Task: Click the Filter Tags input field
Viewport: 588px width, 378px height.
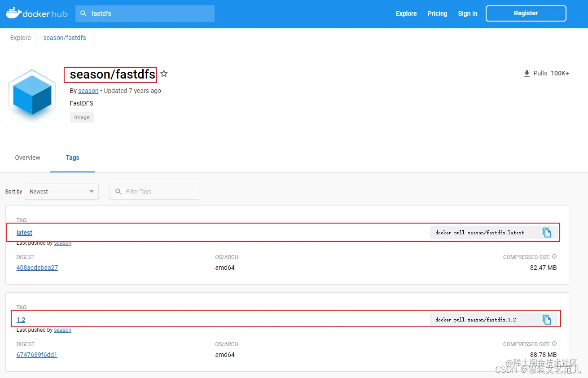Action: 154,192
